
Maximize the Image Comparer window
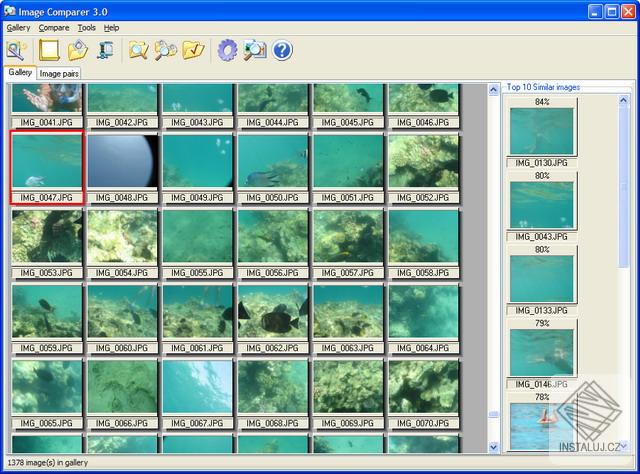pos(612,12)
